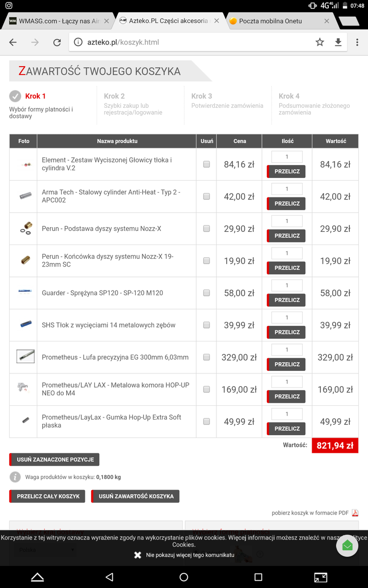Click the Przelicz cały koszyk button
The width and height of the screenshot is (368, 588).
point(48,496)
